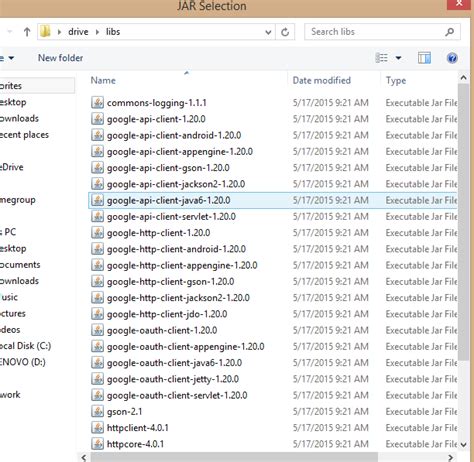This screenshot has width=474, height=462.
Task: Open Network in navigation pane
Action: point(10,395)
